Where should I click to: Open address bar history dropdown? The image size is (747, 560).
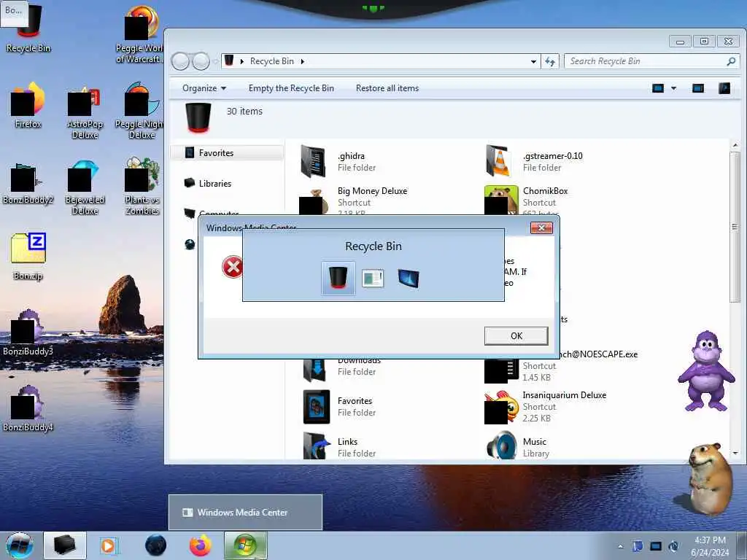533,61
